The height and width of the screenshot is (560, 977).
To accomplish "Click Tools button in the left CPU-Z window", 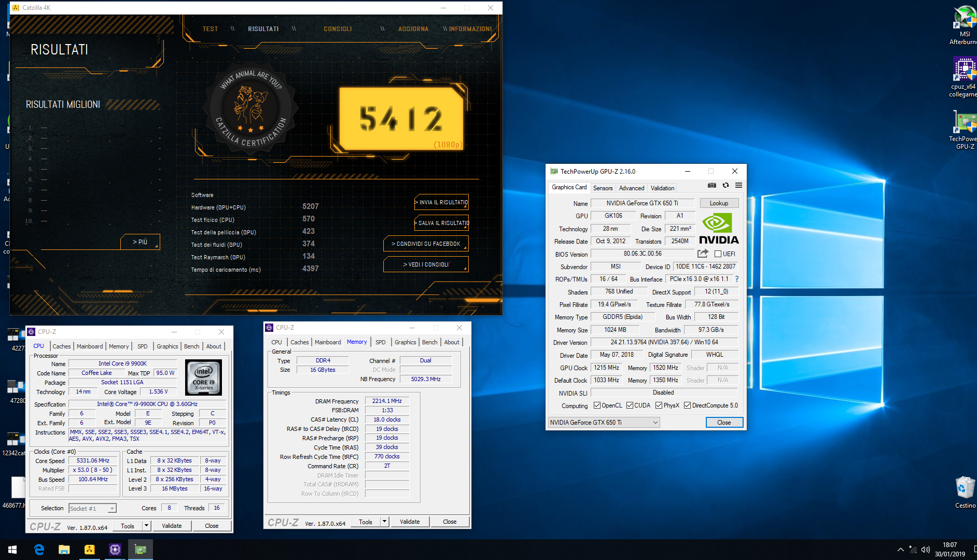I will click(x=128, y=526).
